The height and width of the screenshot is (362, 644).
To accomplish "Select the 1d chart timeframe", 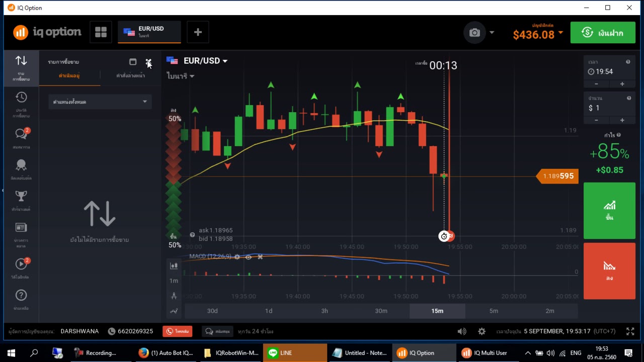I will pyautogui.click(x=269, y=311).
